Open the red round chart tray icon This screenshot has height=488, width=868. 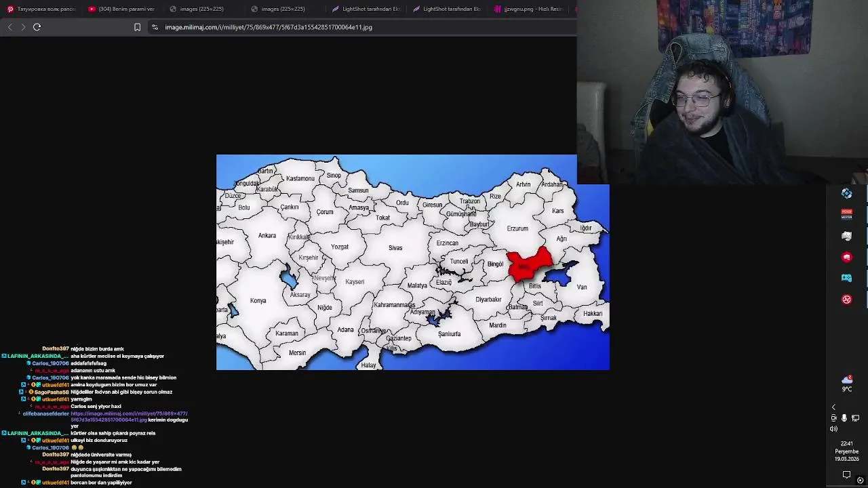pos(846,257)
